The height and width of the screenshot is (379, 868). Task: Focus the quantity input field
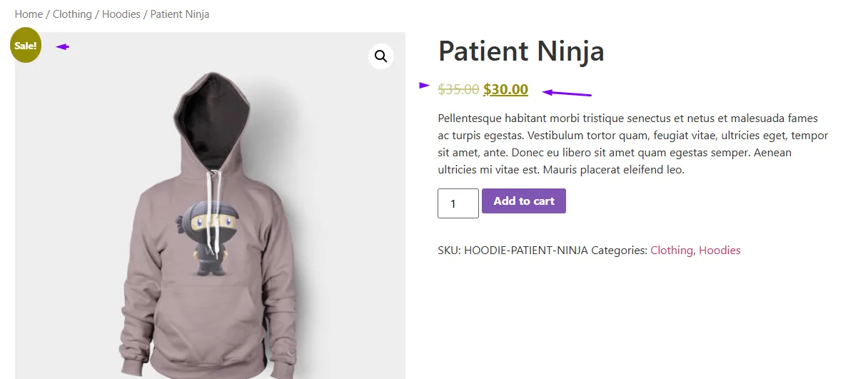coord(458,203)
